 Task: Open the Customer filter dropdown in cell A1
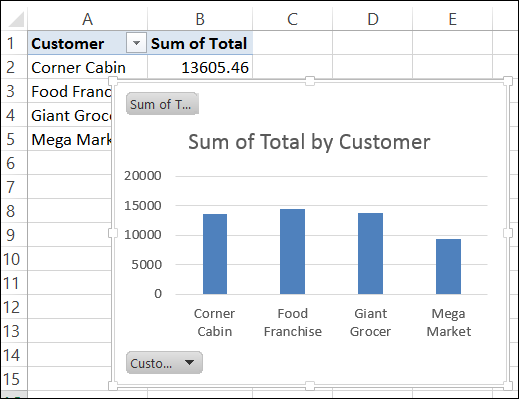pyautogui.click(x=136, y=43)
